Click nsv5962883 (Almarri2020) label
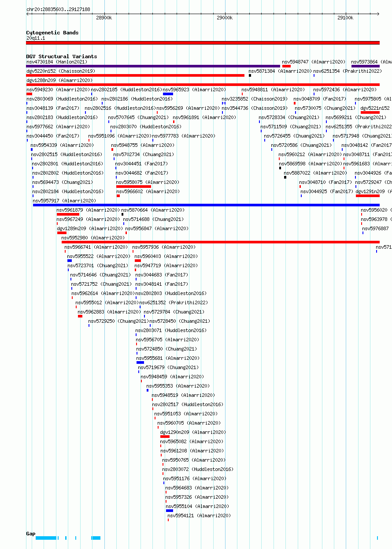Image resolution: width=392 pixels, height=549 pixels. (110, 312)
